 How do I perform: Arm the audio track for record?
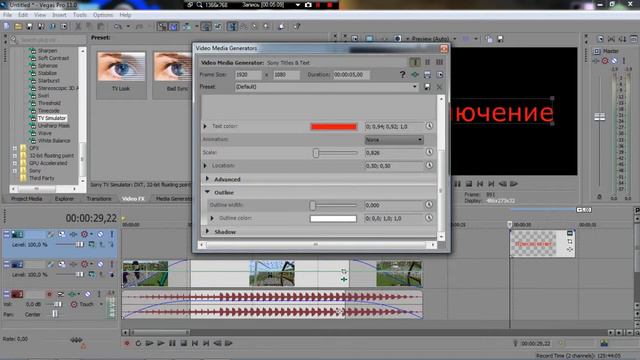49,294
